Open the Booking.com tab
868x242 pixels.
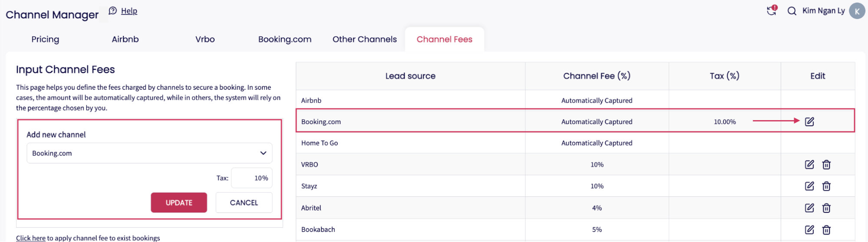click(x=285, y=39)
